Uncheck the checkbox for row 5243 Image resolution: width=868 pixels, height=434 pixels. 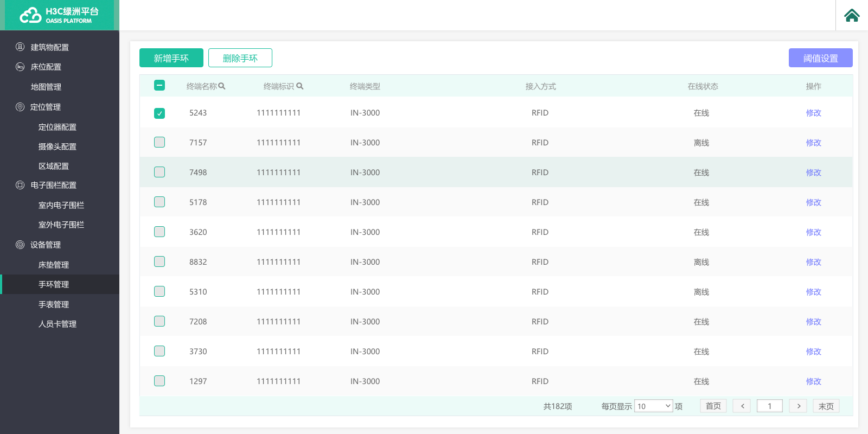pyautogui.click(x=159, y=113)
